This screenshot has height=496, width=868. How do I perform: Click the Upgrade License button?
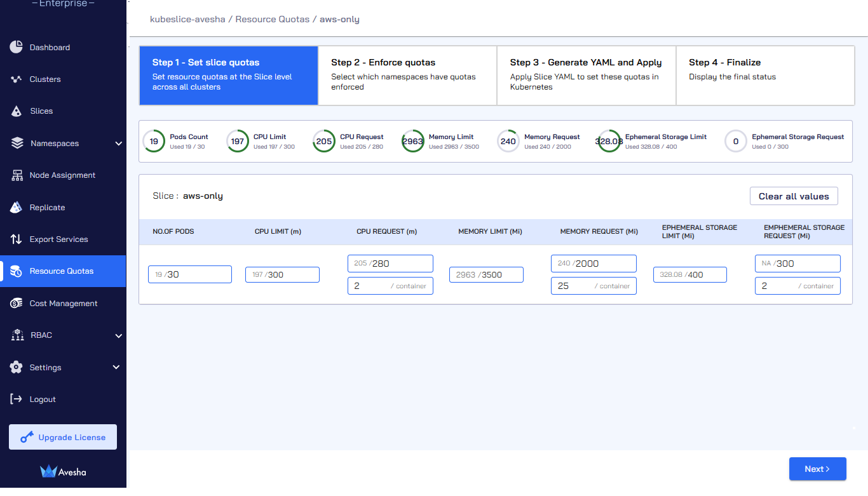(x=63, y=437)
